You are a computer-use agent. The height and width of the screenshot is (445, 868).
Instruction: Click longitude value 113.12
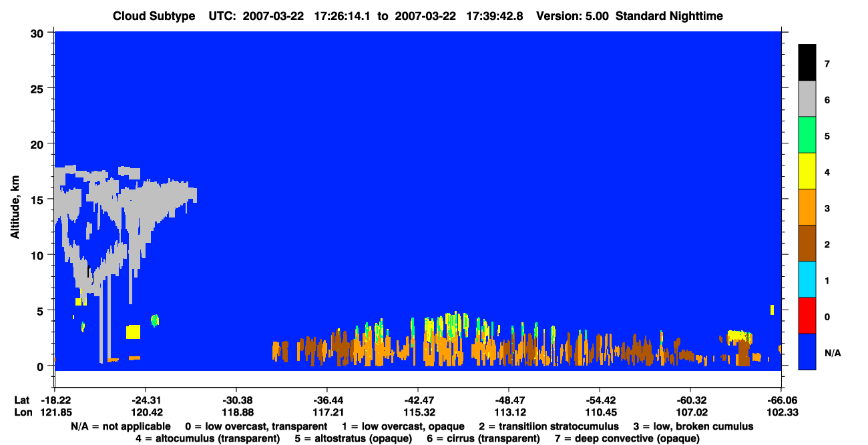tap(509, 412)
